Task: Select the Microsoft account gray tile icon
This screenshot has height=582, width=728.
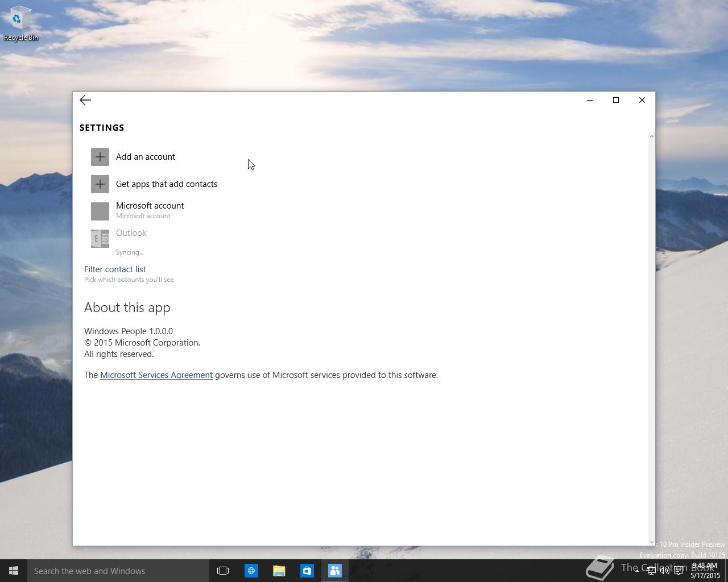Action: [x=100, y=211]
